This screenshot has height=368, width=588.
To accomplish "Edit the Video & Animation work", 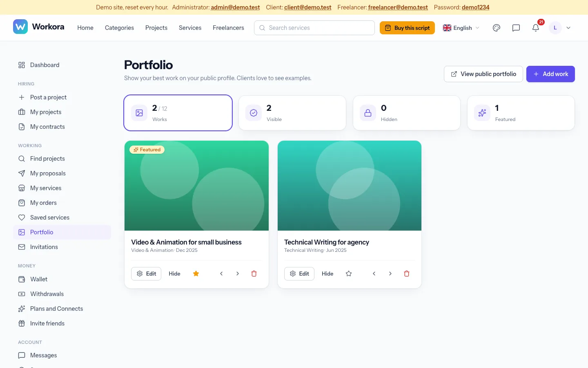I will (146, 274).
